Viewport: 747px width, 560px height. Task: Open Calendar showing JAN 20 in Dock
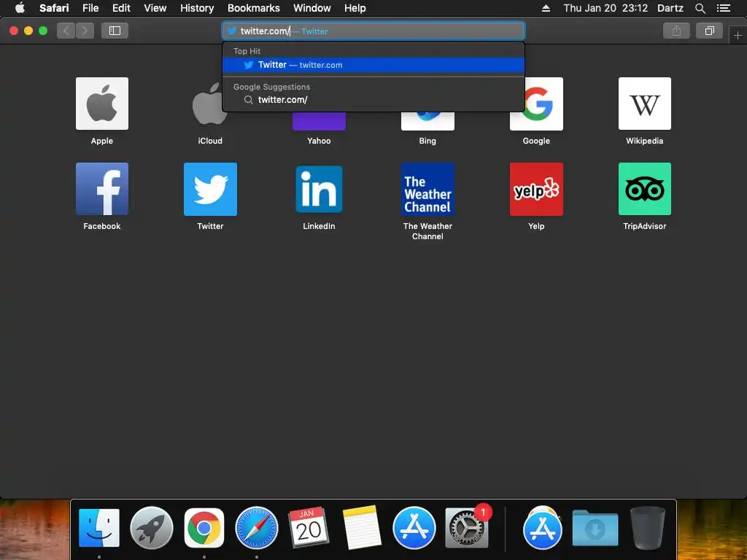tap(309, 528)
